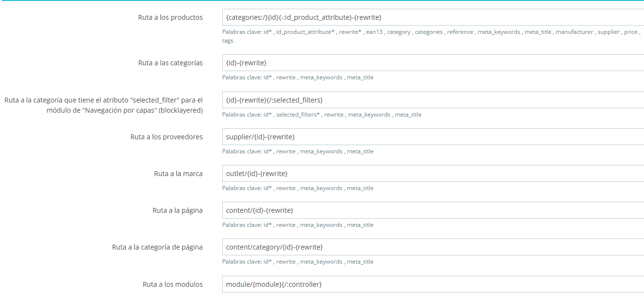
Task: Click keywords hint below 'Ruta a la página' field
Action: pos(298,225)
